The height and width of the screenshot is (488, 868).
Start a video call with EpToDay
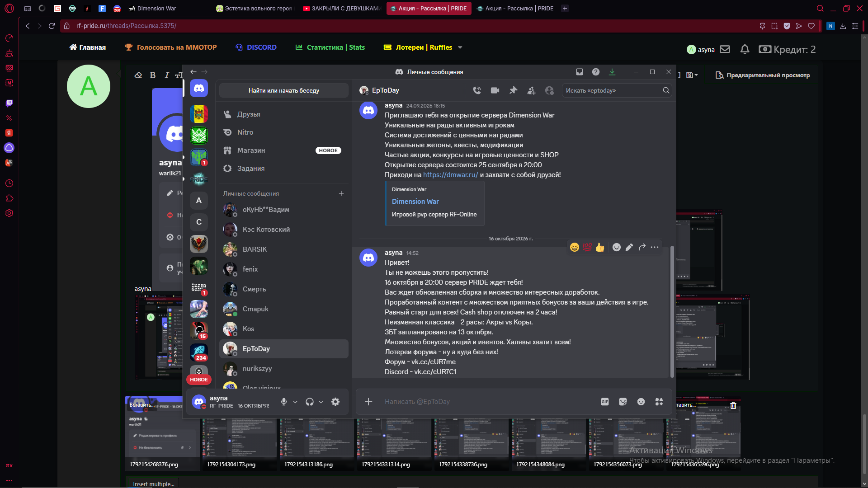(x=495, y=90)
